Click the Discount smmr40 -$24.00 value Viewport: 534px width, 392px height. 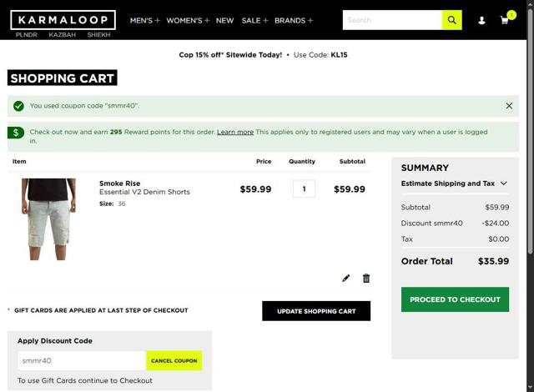[495, 224]
